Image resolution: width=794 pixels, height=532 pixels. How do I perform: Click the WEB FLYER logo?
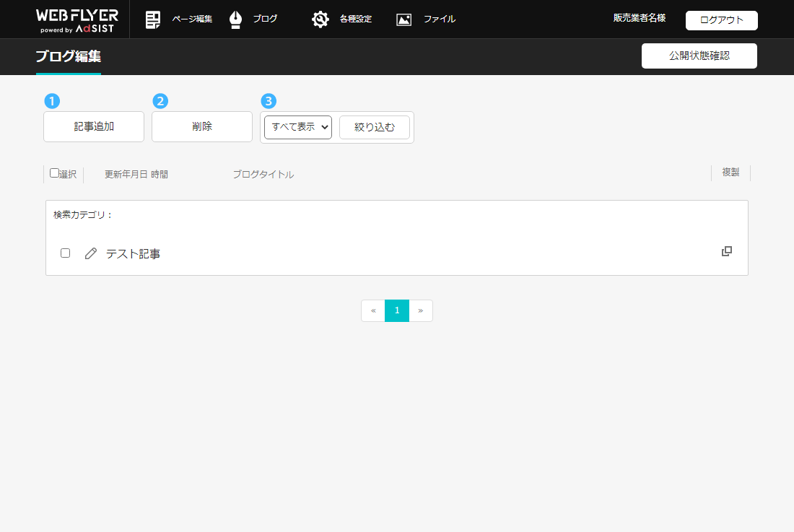[x=77, y=20]
